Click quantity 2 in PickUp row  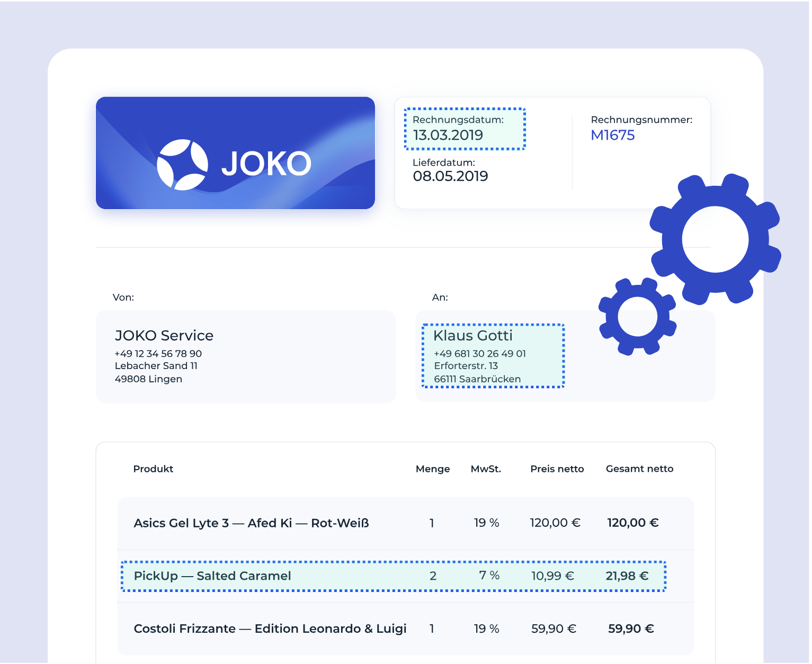point(433,576)
